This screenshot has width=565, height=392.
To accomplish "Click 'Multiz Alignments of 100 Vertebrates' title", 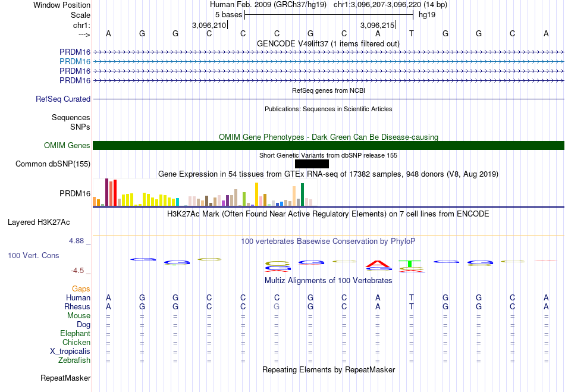I will pyautogui.click(x=328, y=281).
